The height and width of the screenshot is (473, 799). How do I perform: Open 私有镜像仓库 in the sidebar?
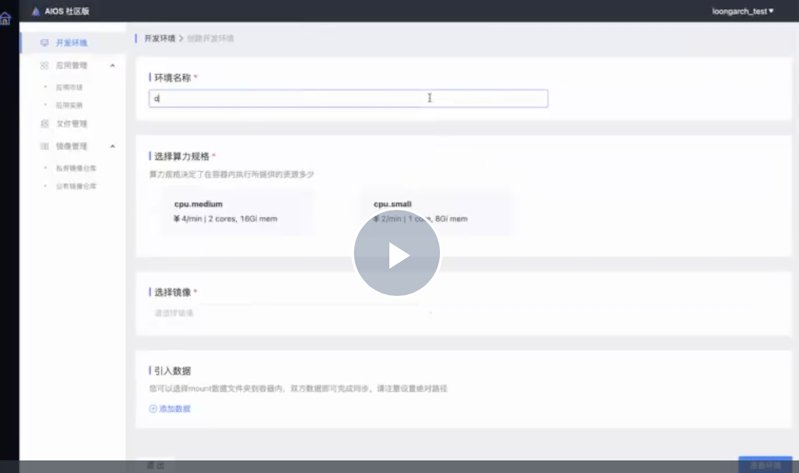coord(76,167)
